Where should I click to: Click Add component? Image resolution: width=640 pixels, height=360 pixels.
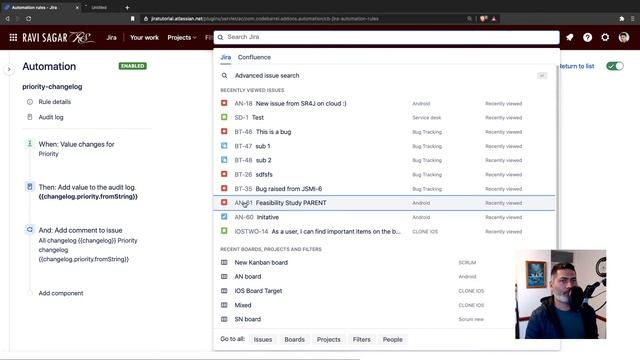tap(61, 293)
